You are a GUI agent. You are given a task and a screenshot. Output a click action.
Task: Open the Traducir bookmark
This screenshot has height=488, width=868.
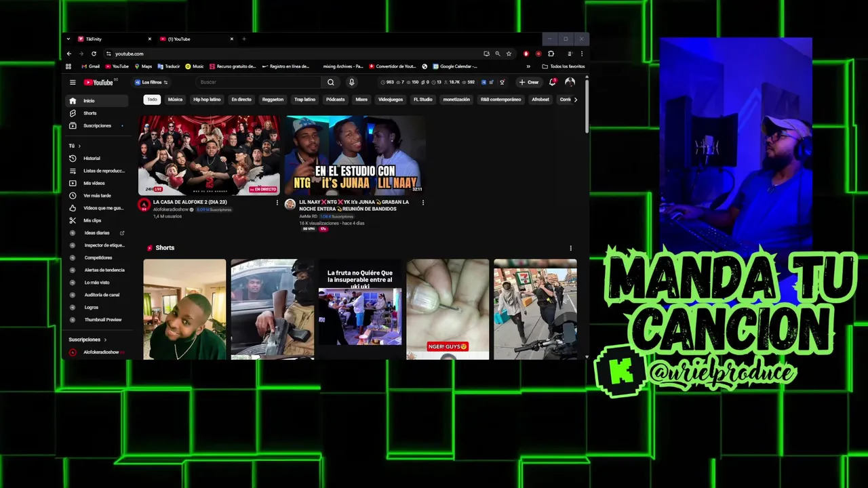169,66
